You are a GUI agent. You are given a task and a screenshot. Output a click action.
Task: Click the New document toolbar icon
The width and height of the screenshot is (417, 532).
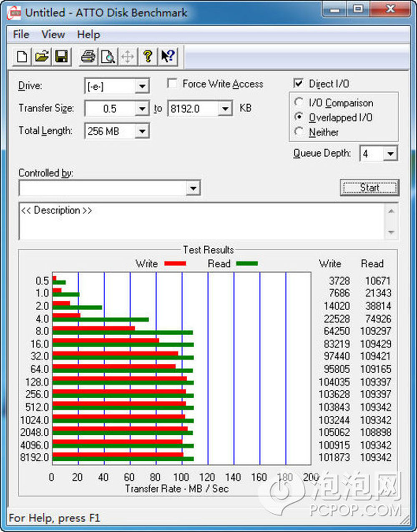pyautogui.click(x=21, y=56)
